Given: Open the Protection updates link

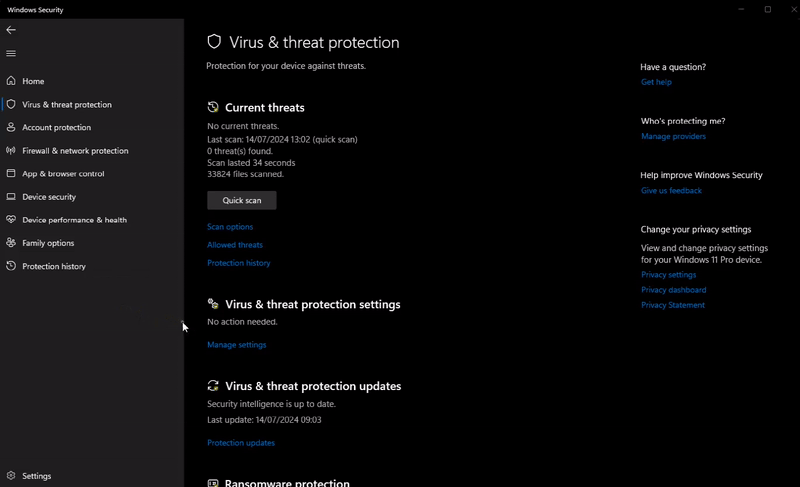Looking at the screenshot, I should 241,443.
